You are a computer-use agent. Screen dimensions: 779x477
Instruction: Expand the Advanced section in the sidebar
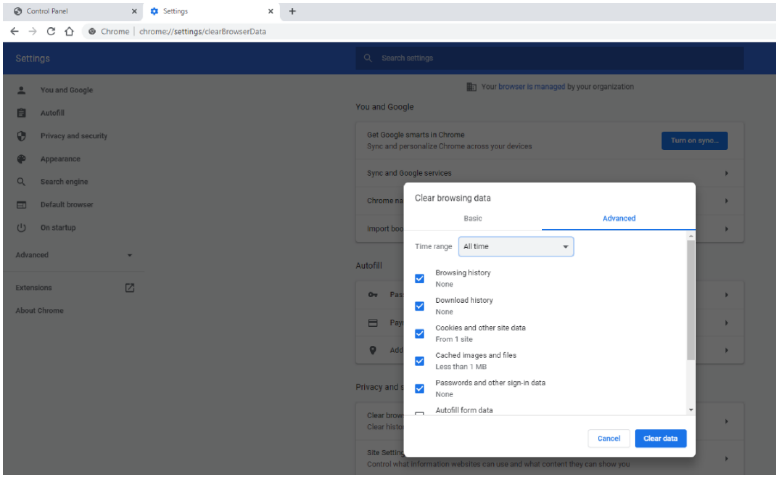[x=74, y=255]
